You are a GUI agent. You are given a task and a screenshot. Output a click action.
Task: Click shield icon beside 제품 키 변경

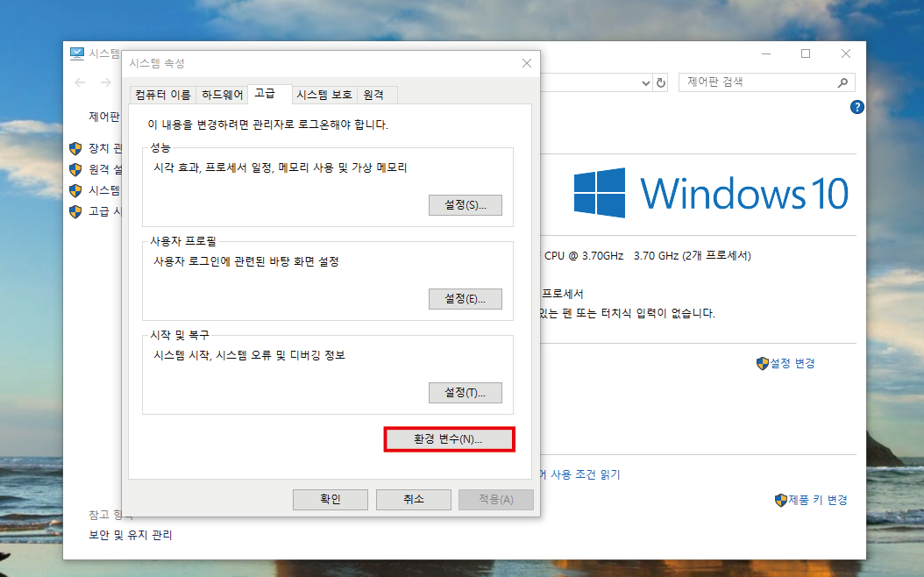(781, 501)
